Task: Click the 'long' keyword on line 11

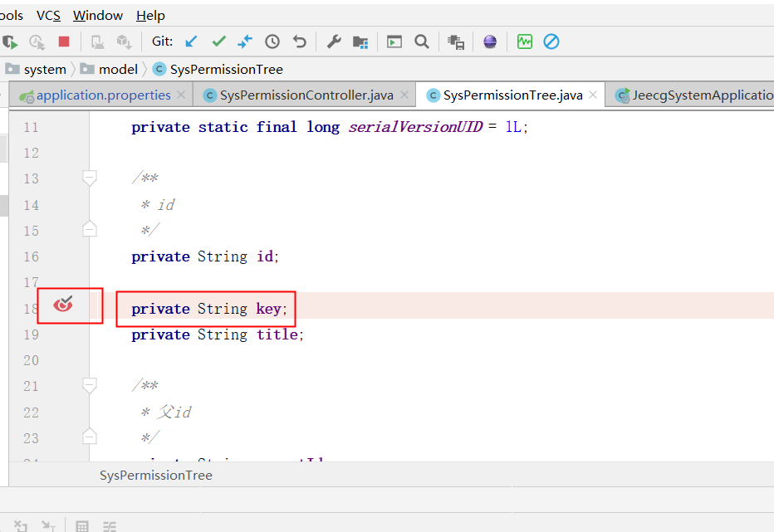Action: [323, 127]
